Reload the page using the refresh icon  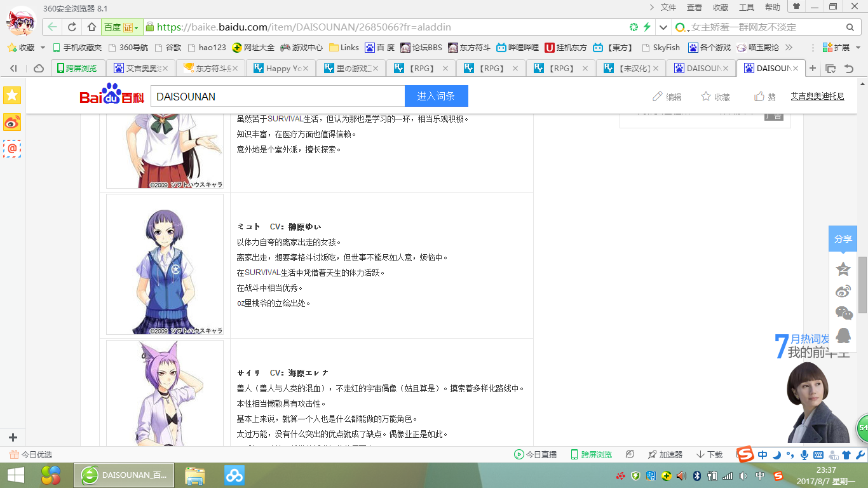pyautogui.click(x=72, y=27)
